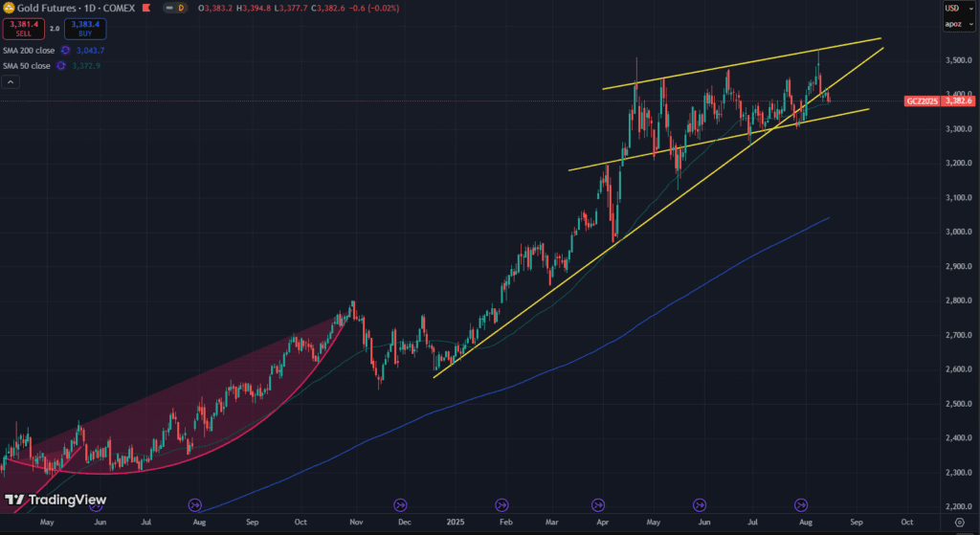Open SMA 50 indicator source icon
Image resolution: width=980 pixels, height=535 pixels.
pos(61,65)
